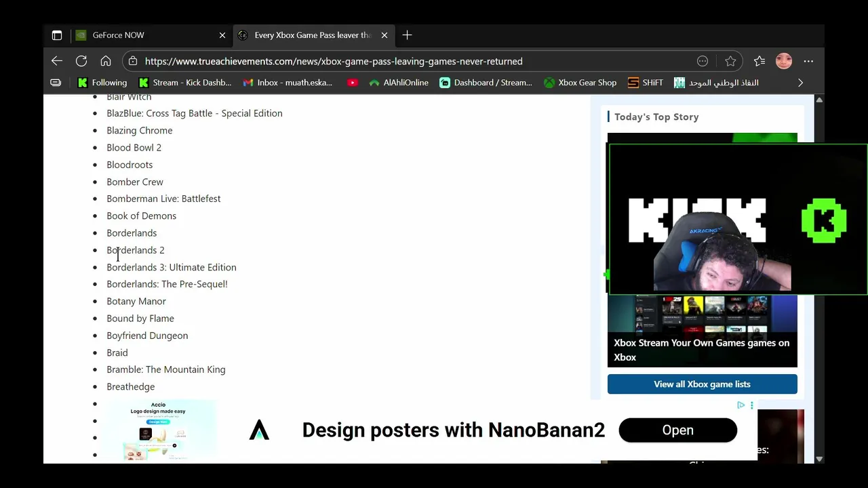This screenshot has width=868, height=488.
Task: Open the Stream - Kick Dashboard bookmark
Action: click(x=185, y=83)
